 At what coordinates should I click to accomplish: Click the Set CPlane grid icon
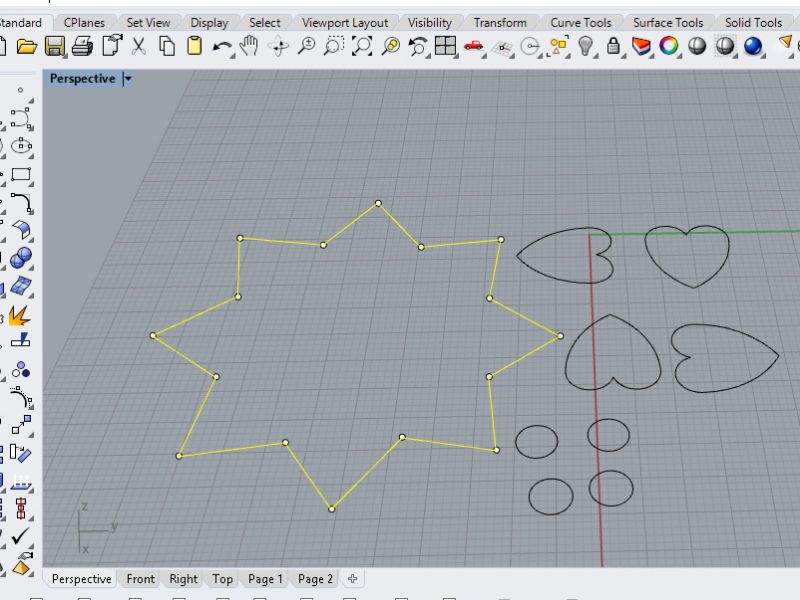click(x=503, y=48)
